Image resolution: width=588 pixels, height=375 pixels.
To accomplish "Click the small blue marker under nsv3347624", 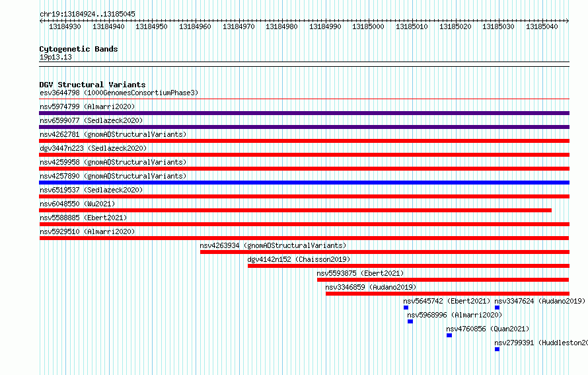I will [x=497, y=308].
